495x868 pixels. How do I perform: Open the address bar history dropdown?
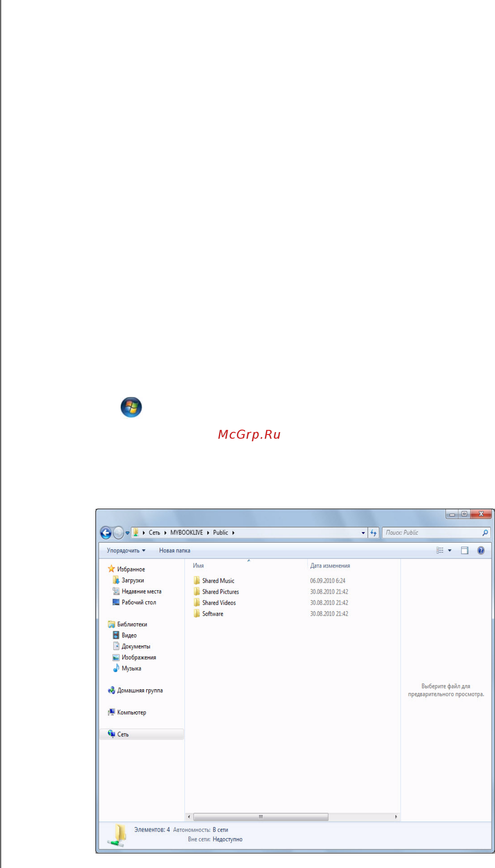(x=363, y=533)
